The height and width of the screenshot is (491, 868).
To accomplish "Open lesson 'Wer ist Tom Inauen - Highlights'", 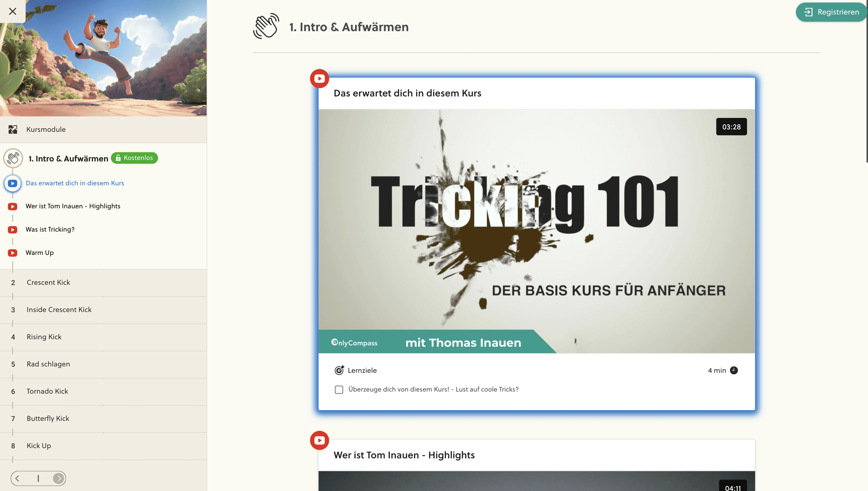I will (73, 206).
